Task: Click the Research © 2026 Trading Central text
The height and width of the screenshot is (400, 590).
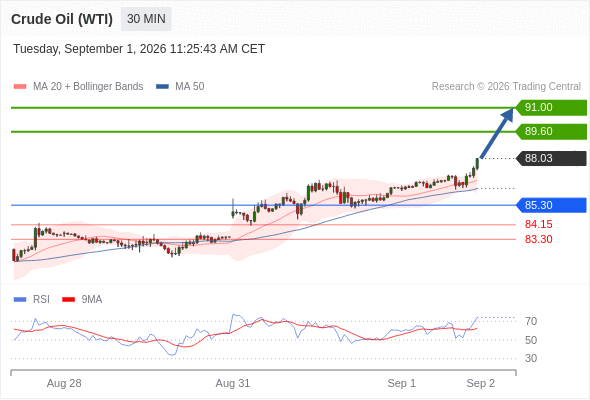Action: pos(506,87)
